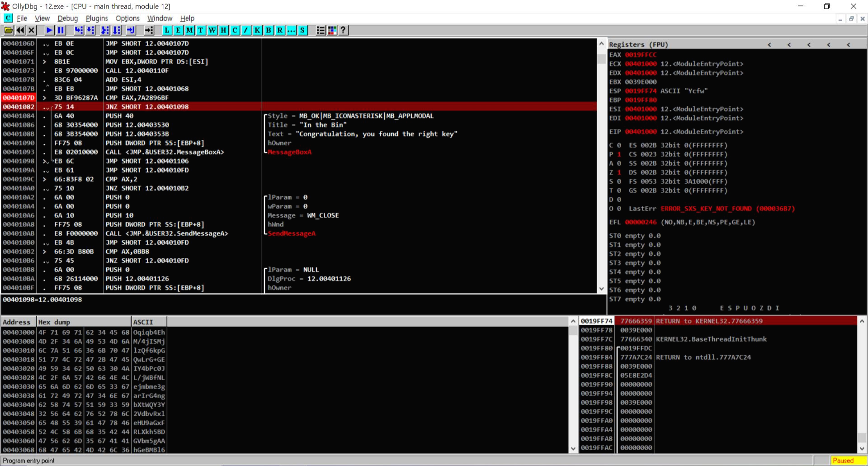Show Source with the S button
The height and width of the screenshot is (466, 868).
pos(303,30)
